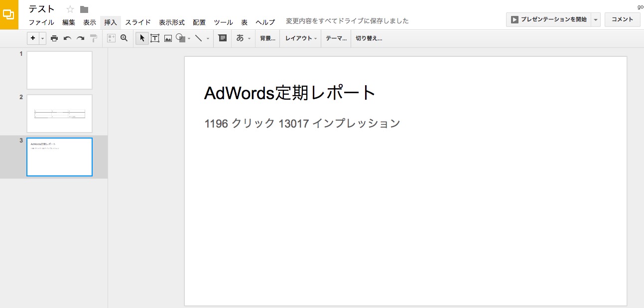
Task: Open new slide layout dropdown arrow
Action: pos(43,38)
